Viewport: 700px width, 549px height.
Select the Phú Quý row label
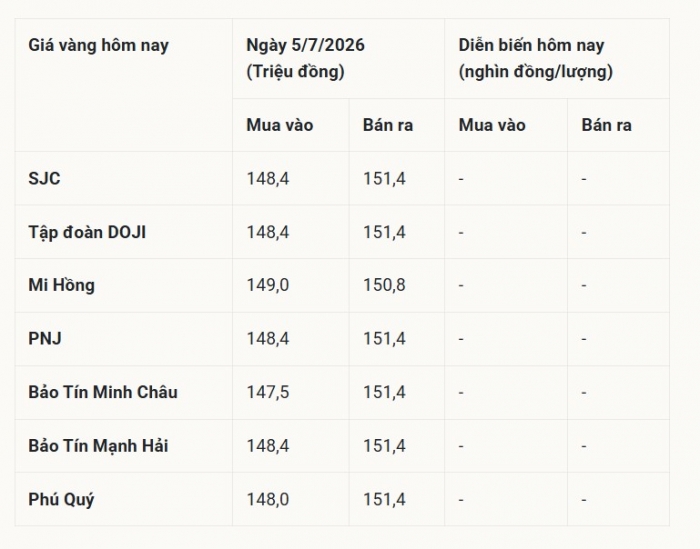coord(61,499)
